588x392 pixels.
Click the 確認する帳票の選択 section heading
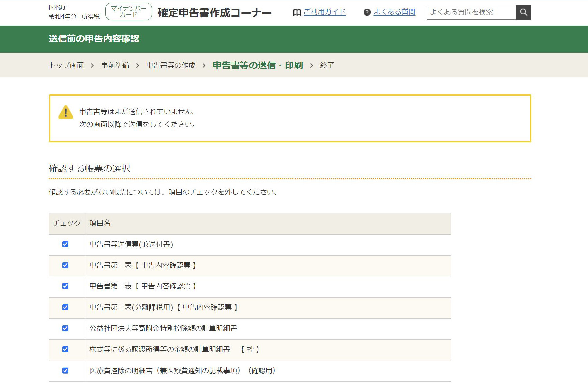(x=89, y=168)
